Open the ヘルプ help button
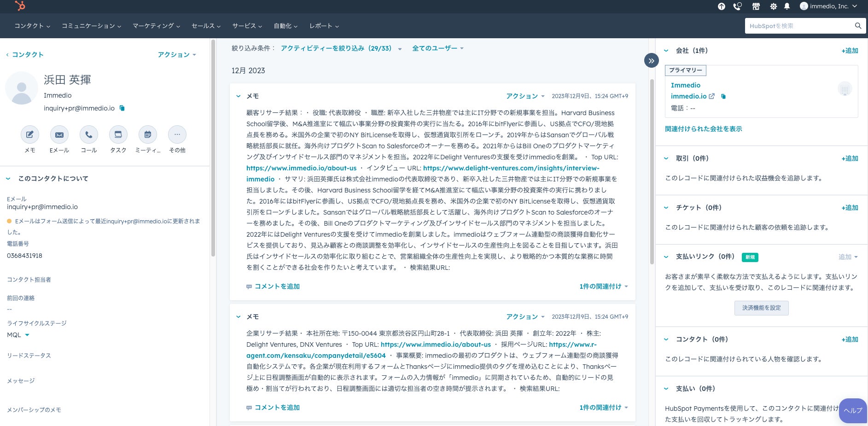 (x=853, y=410)
